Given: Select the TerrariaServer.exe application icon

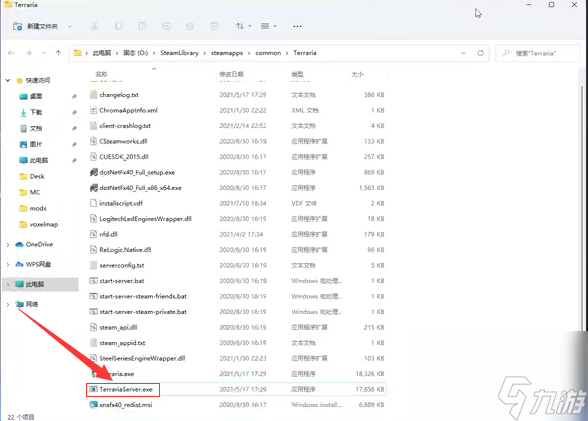Looking at the screenshot, I should [x=93, y=390].
